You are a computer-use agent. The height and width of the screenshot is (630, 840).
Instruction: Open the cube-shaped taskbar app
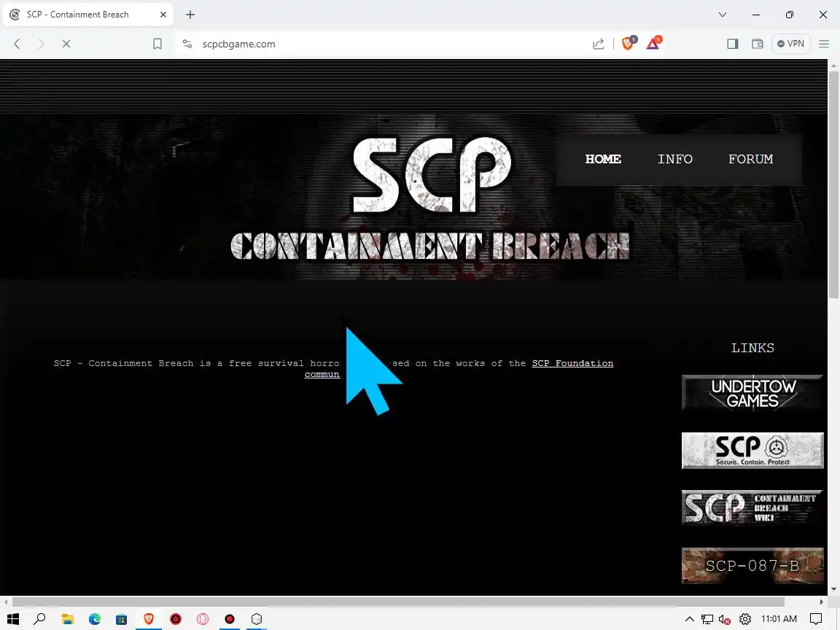point(257,619)
